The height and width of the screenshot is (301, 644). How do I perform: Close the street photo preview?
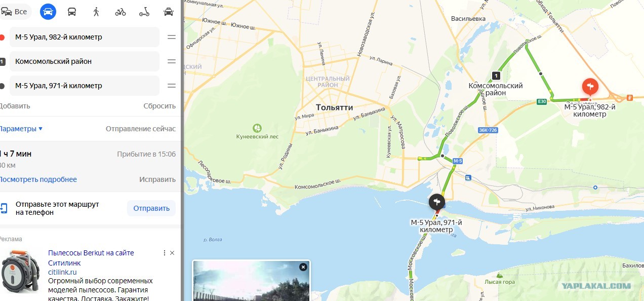pyautogui.click(x=303, y=267)
